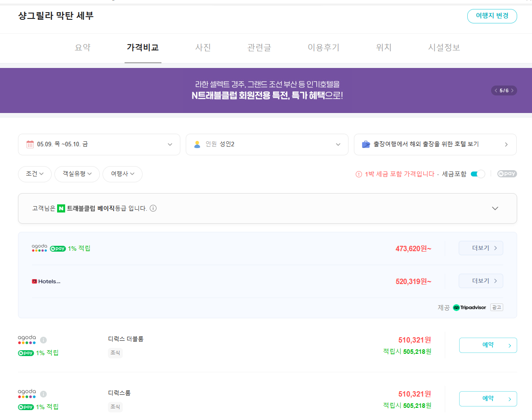This screenshot has height=420, width=532.
Task: Click 1% 적립 text in the 473,620원 row
Action: tap(79, 248)
